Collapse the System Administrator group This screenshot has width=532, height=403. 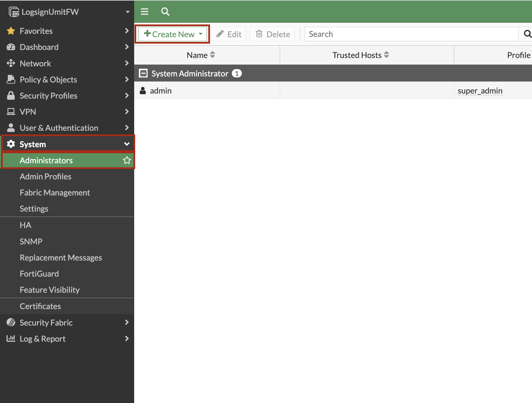click(x=143, y=73)
